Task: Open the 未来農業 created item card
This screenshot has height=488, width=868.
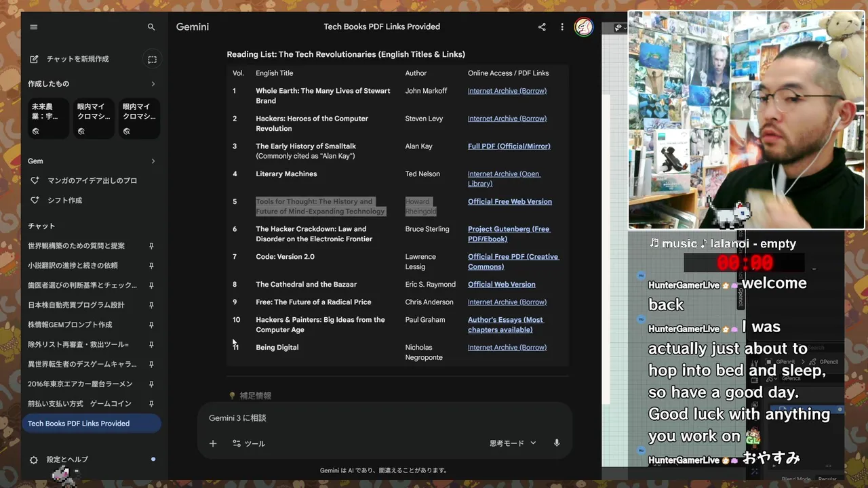Action: 48,119
